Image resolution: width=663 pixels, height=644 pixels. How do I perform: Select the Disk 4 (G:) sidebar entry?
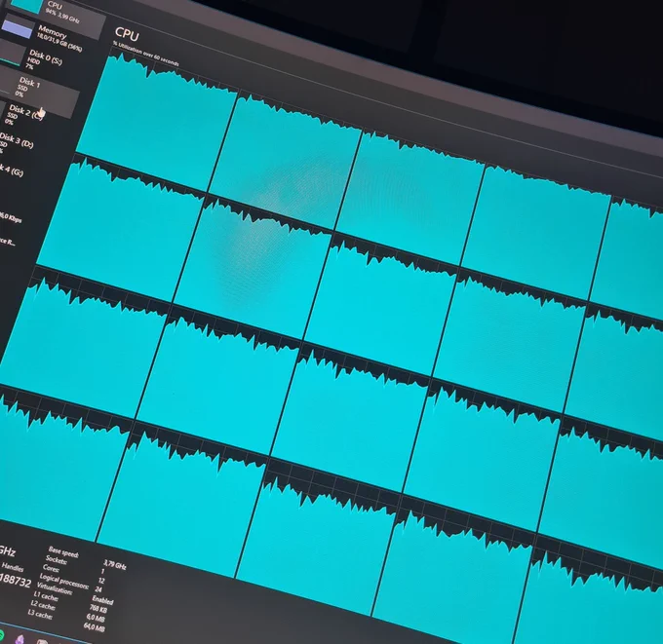coord(12,170)
